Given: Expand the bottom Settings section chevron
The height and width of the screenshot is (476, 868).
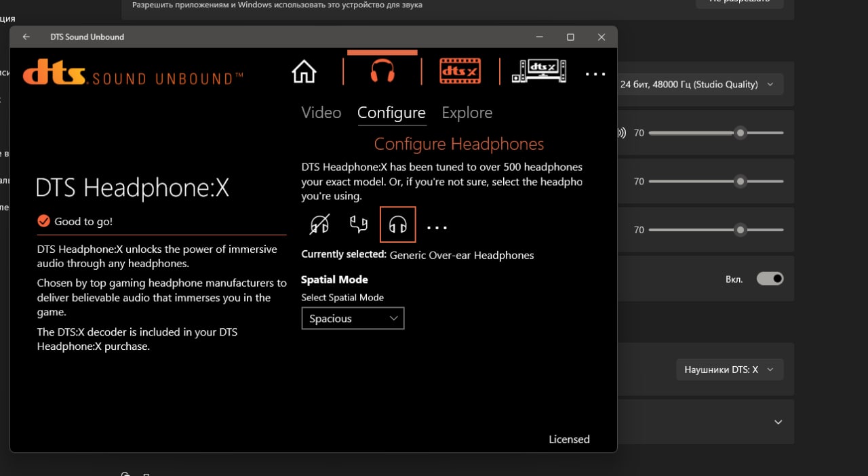Looking at the screenshot, I should [778, 422].
